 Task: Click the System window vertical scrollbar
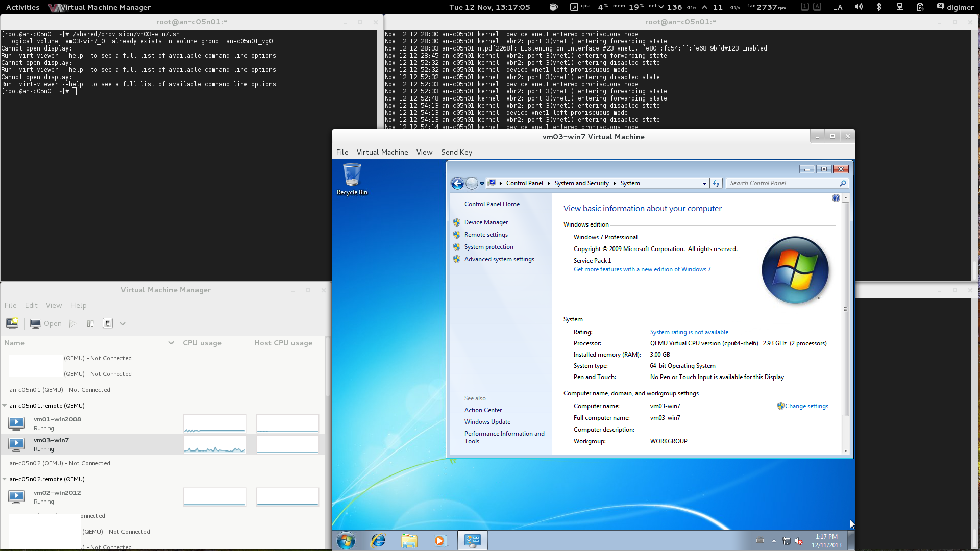pos(845,310)
